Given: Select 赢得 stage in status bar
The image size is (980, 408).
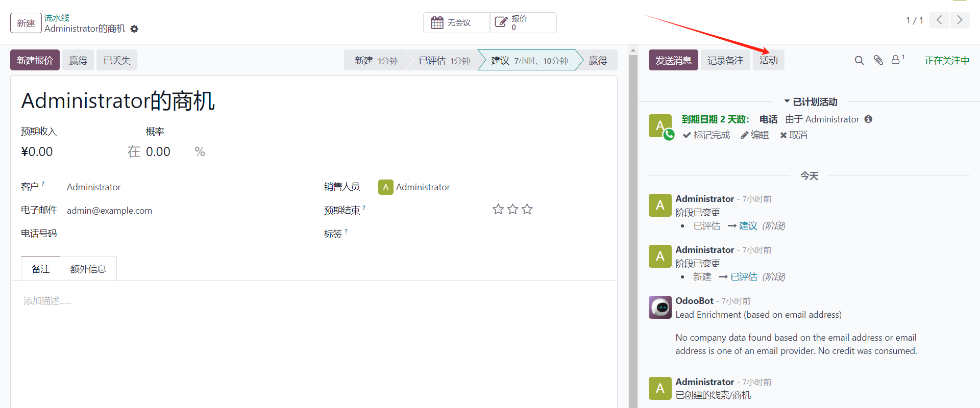Looking at the screenshot, I should (598, 60).
